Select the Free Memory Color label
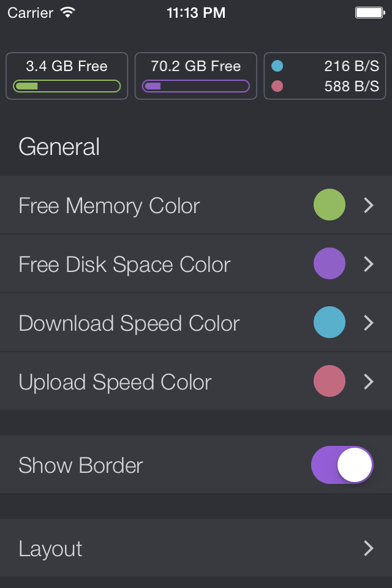The height and width of the screenshot is (588, 392). tap(109, 206)
